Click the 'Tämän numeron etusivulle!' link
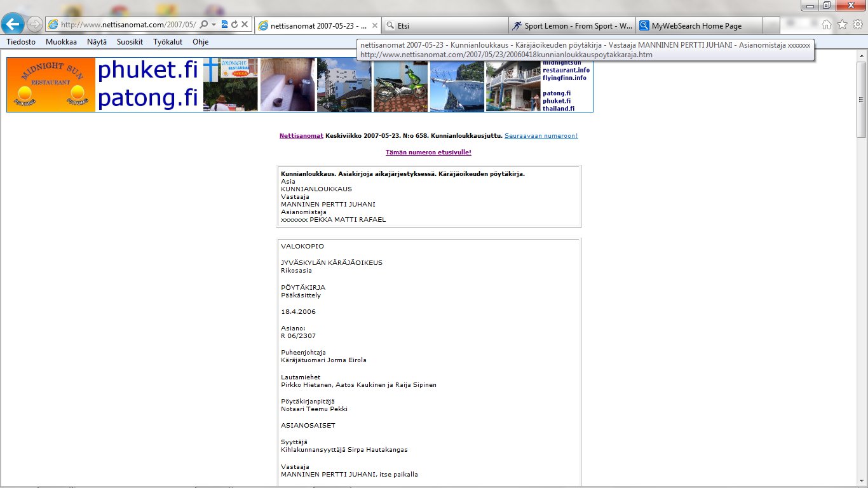The width and height of the screenshot is (868, 488). (428, 152)
